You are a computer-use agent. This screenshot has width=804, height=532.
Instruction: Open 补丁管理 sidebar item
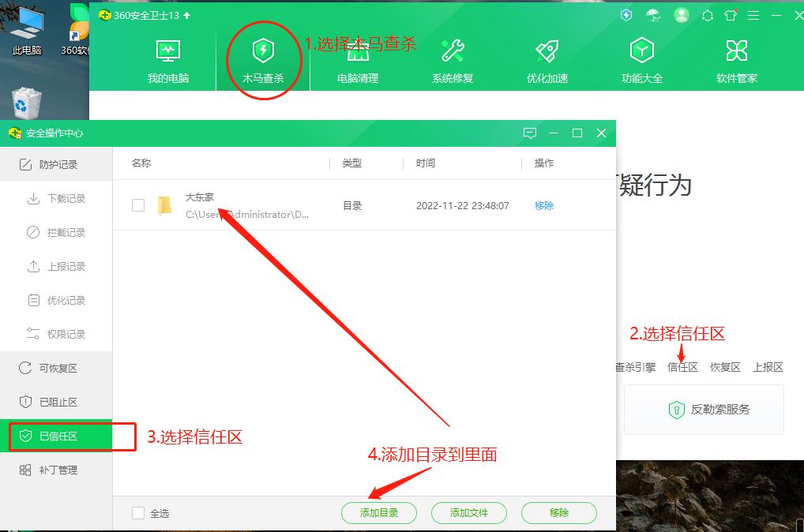click(x=57, y=470)
